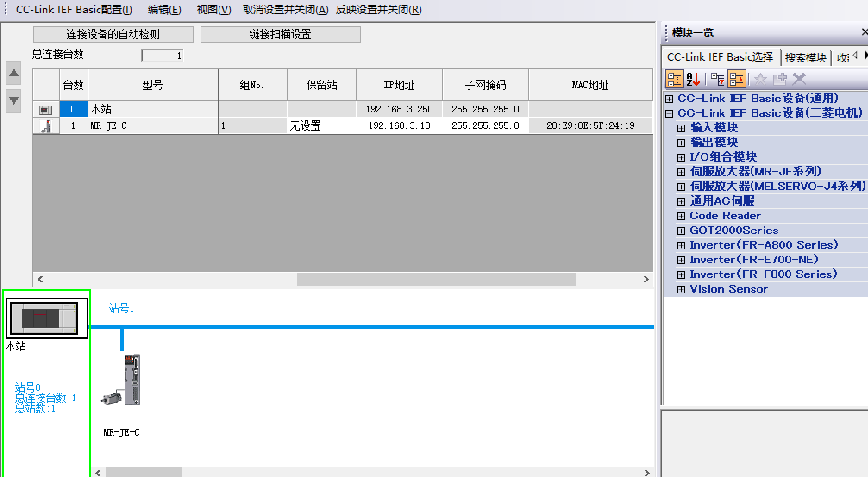Click the add-folder icon in module toolbar
This screenshot has height=477, width=868.
780,79
